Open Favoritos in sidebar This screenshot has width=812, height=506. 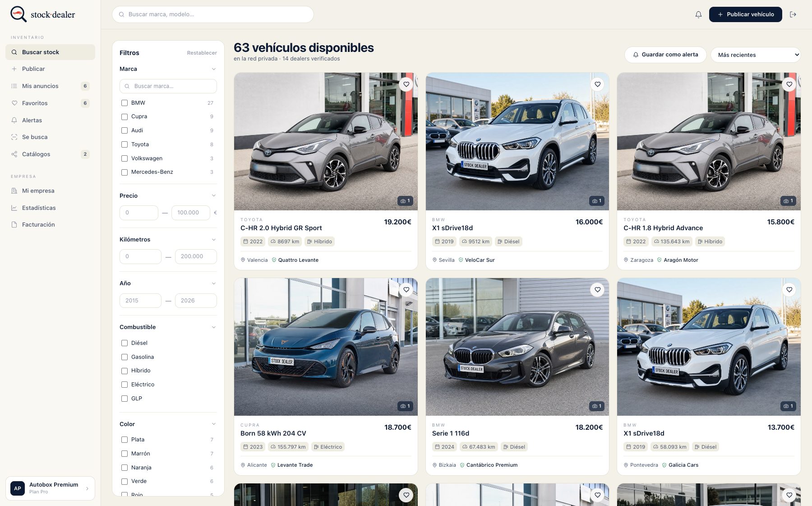pyautogui.click(x=50, y=103)
